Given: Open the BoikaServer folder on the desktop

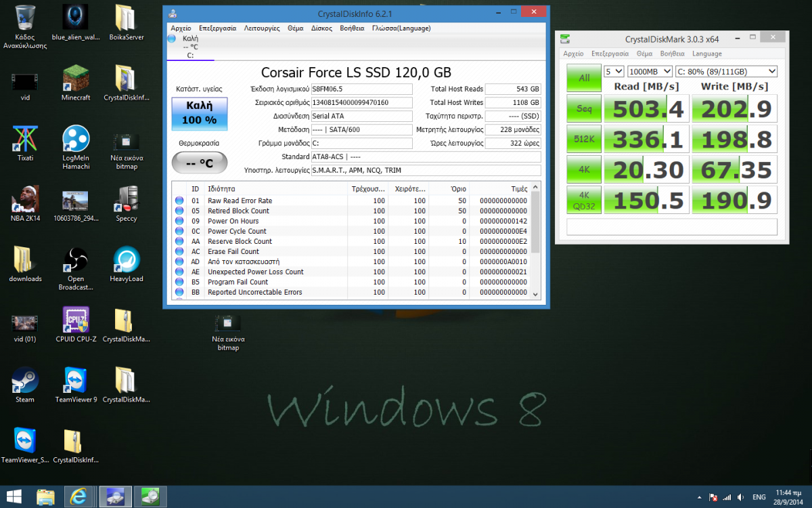Looking at the screenshot, I should (126, 23).
